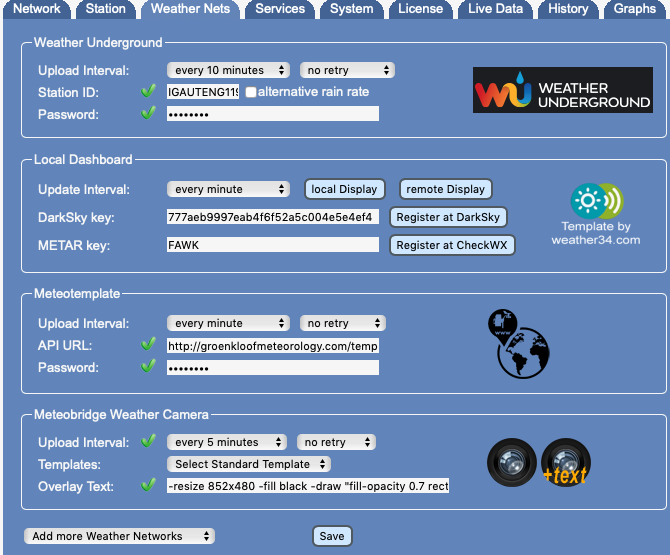
Task: Click green checkmark beside Overlay Text
Action: (149, 486)
